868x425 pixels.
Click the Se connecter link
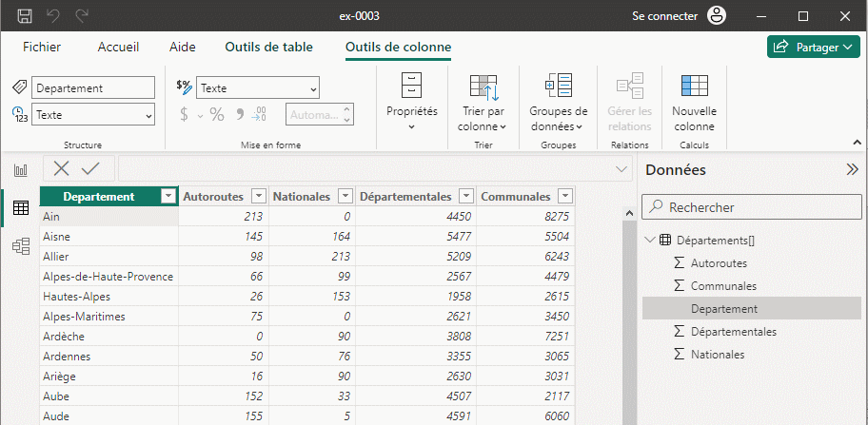(664, 16)
